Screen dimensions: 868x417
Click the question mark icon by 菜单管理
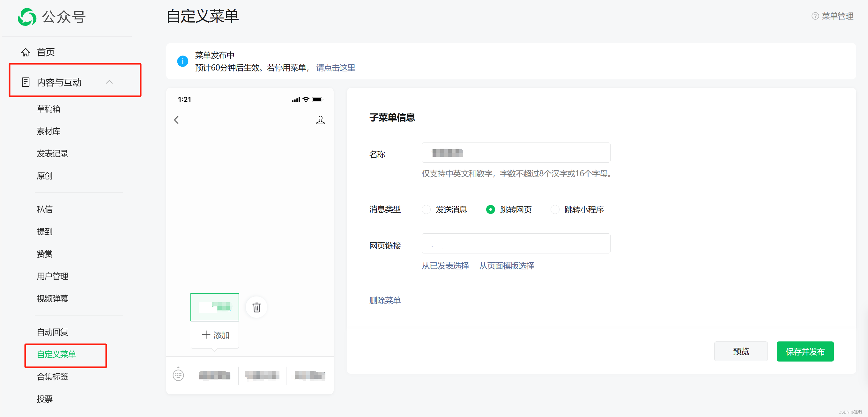(815, 16)
